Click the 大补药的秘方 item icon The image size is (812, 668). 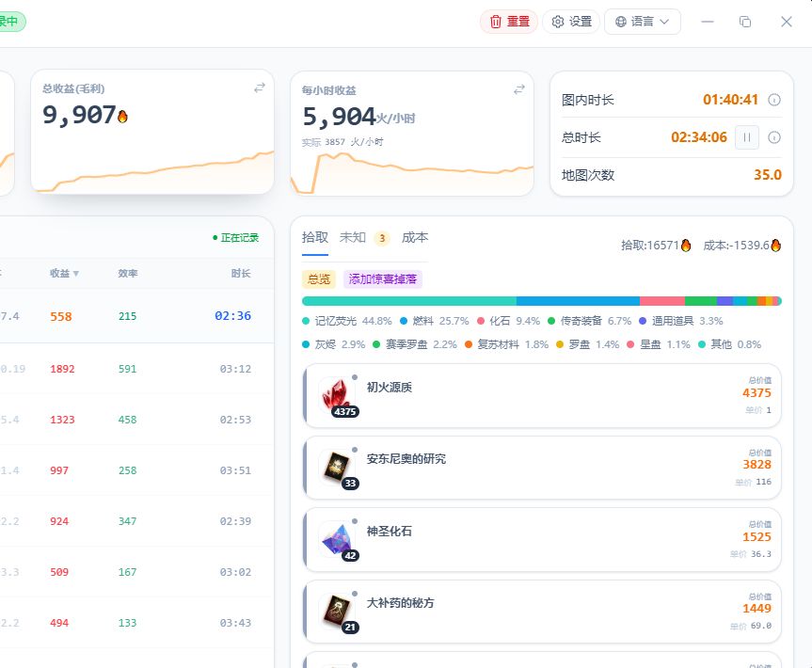point(337,612)
